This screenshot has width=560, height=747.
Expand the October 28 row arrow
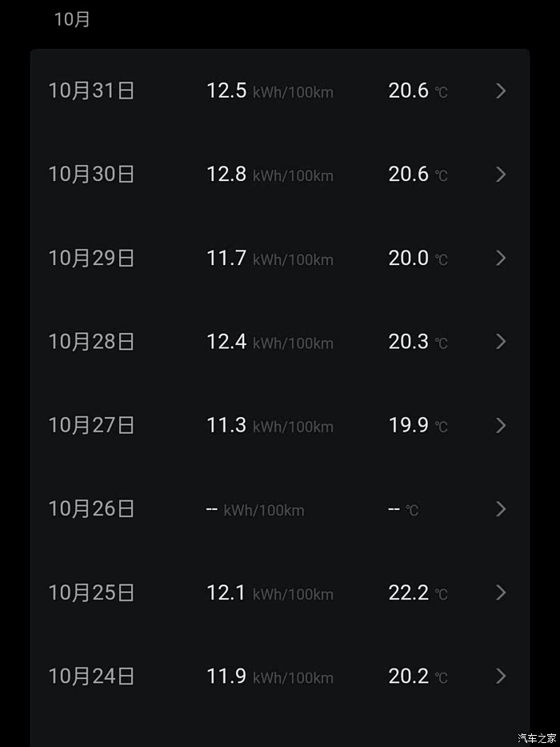point(501,342)
